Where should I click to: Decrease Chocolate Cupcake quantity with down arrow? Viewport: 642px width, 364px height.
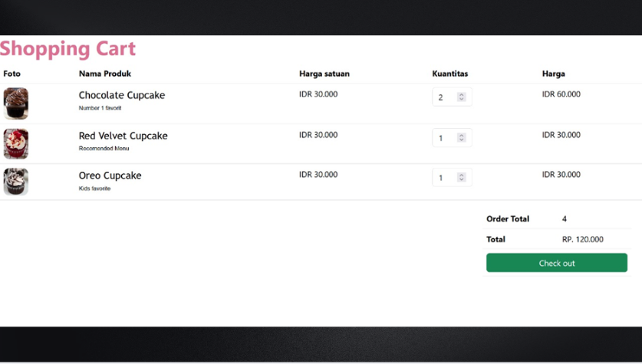462,100
